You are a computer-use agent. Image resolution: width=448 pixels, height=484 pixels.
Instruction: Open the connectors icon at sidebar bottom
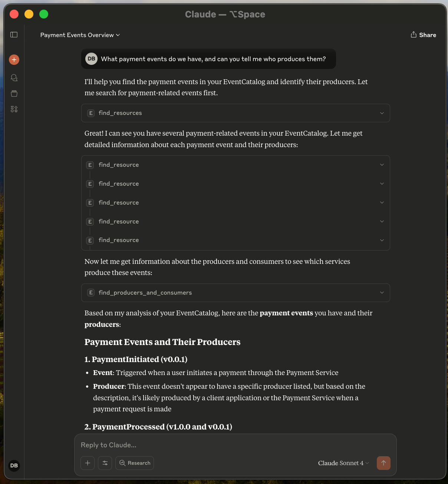point(14,109)
